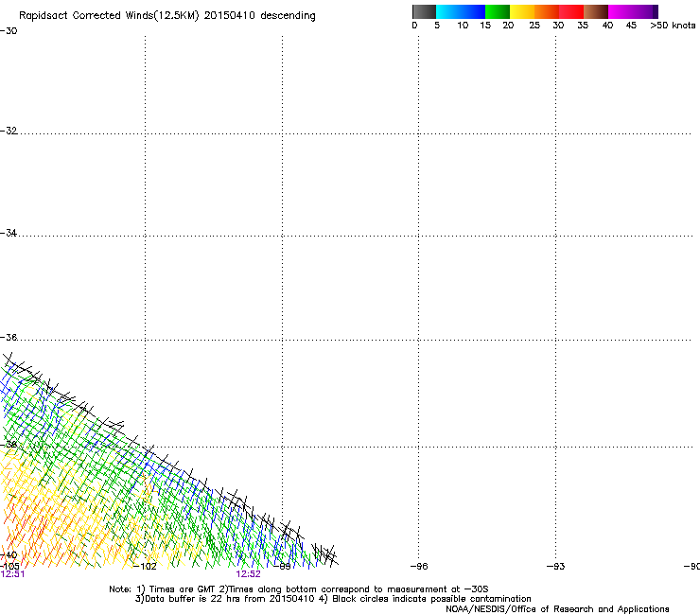Click the '>50 knots' legend label
This screenshot has height=615, width=700.
(x=673, y=26)
